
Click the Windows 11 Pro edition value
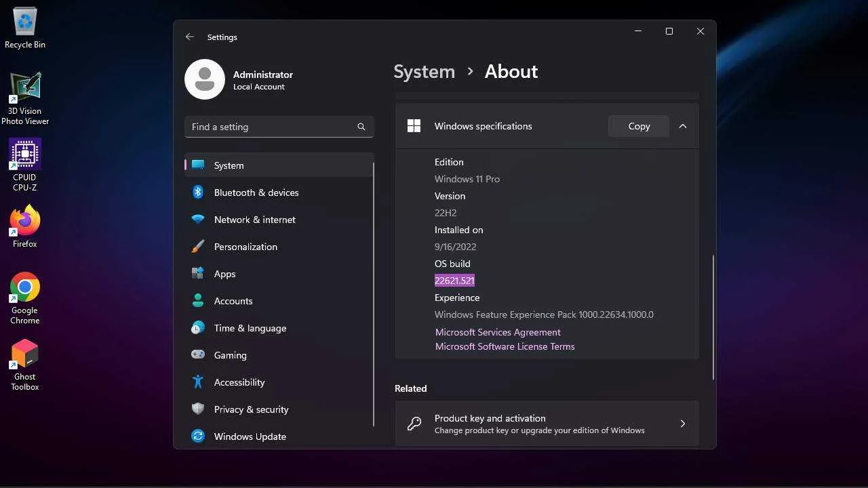[x=467, y=179]
